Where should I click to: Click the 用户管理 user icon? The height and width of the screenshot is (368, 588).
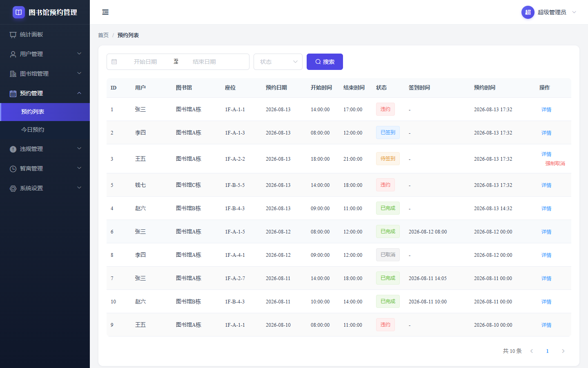pos(13,54)
